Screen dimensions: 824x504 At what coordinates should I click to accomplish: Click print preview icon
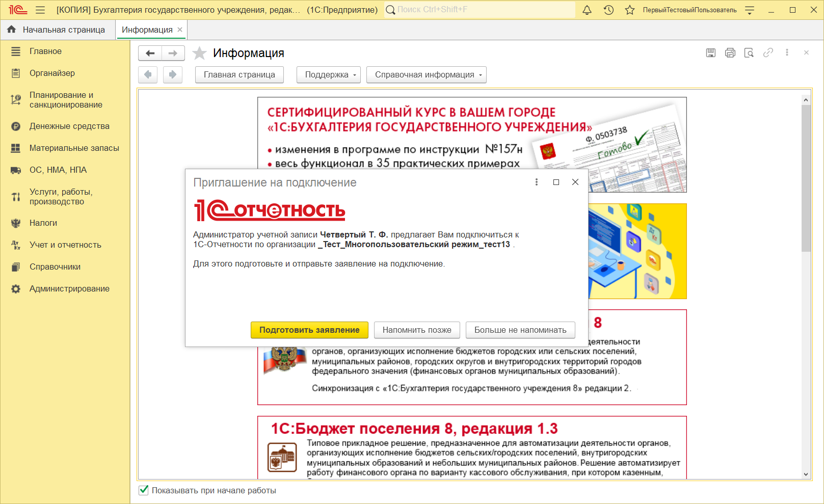coord(749,52)
